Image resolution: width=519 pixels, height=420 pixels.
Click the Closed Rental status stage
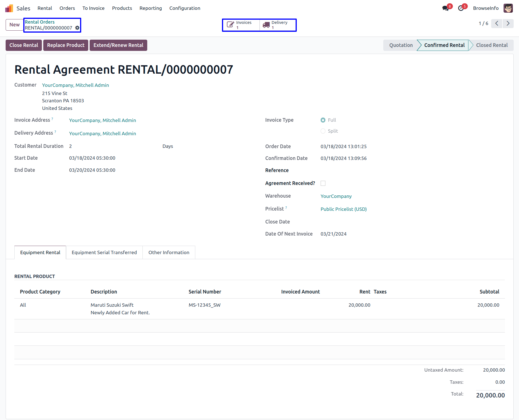[492, 45]
